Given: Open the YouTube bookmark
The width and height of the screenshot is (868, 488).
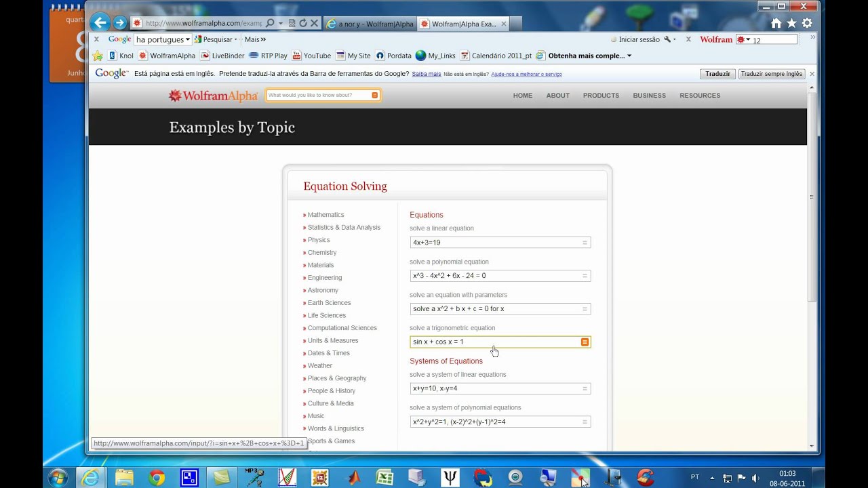Looking at the screenshot, I should [x=312, y=56].
